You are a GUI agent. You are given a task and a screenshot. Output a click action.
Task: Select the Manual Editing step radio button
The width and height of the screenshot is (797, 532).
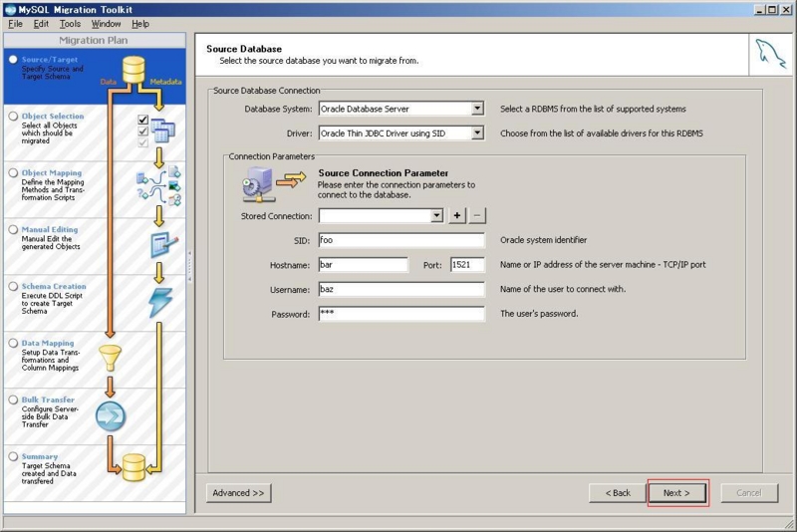click(x=13, y=230)
